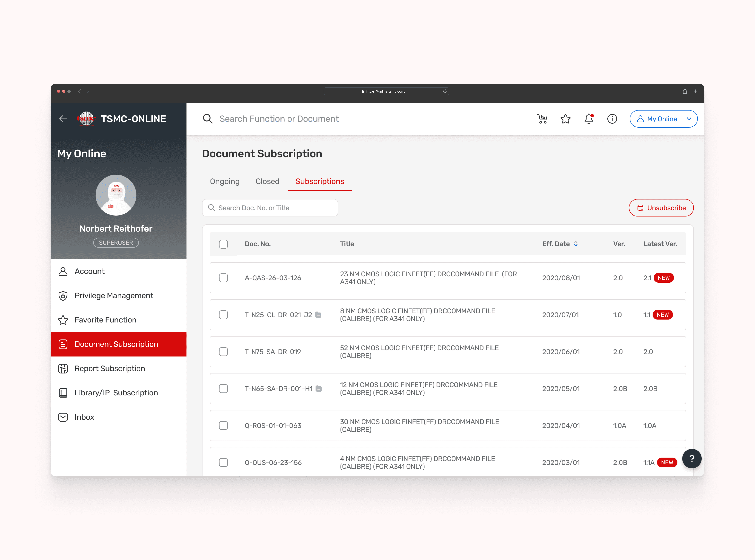Open Library/IP Subscription

pos(119,393)
